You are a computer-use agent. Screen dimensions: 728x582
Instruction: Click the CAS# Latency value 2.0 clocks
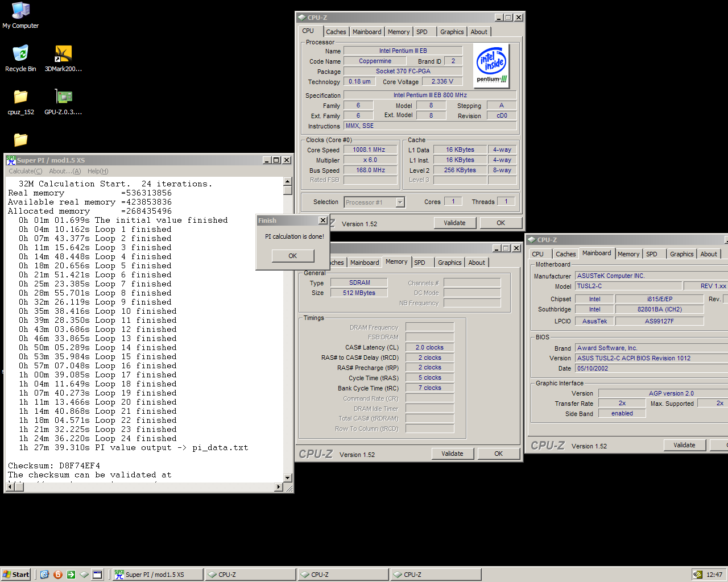coord(429,348)
